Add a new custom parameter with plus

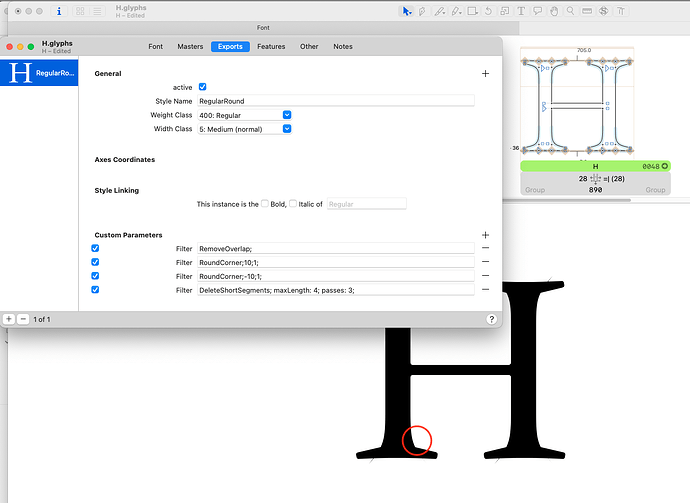[485, 234]
